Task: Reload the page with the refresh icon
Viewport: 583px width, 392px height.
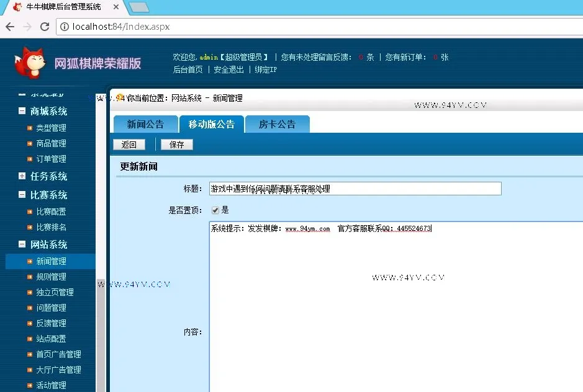Action: click(45, 27)
